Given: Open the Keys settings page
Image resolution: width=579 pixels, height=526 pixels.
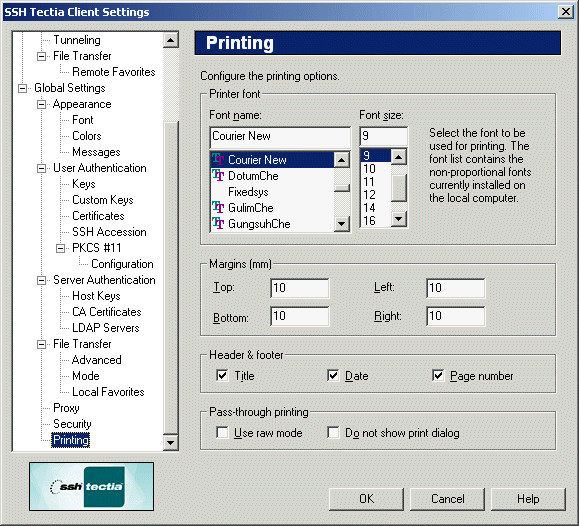Looking at the screenshot, I should click(x=84, y=184).
